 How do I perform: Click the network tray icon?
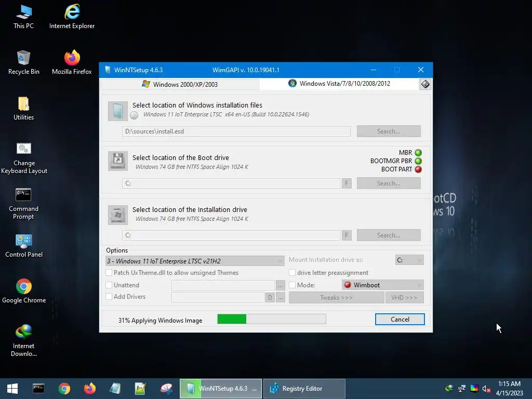462,389
